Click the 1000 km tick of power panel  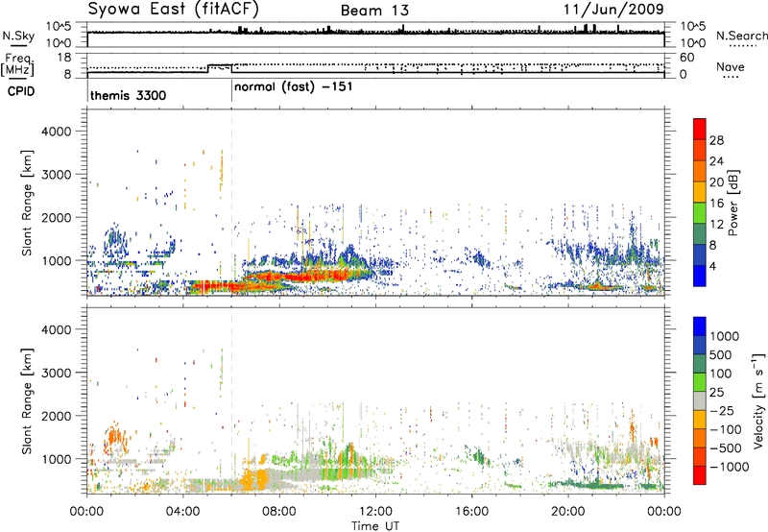(56, 260)
